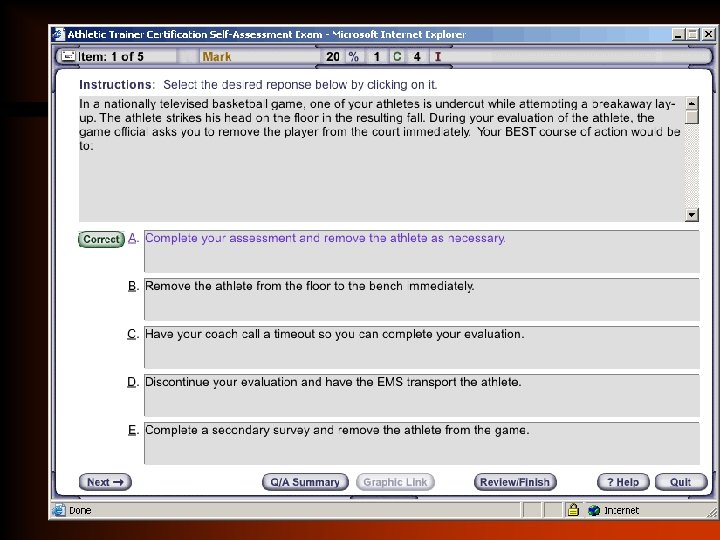Click the Internet zone globe icon

coord(594,510)
